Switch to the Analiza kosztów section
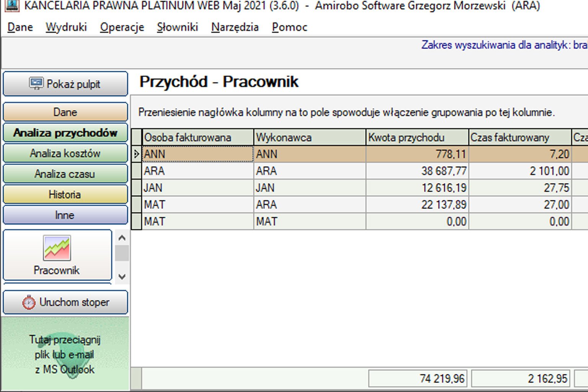This screenshot has height=392, width=588. (x=65, y=154)
